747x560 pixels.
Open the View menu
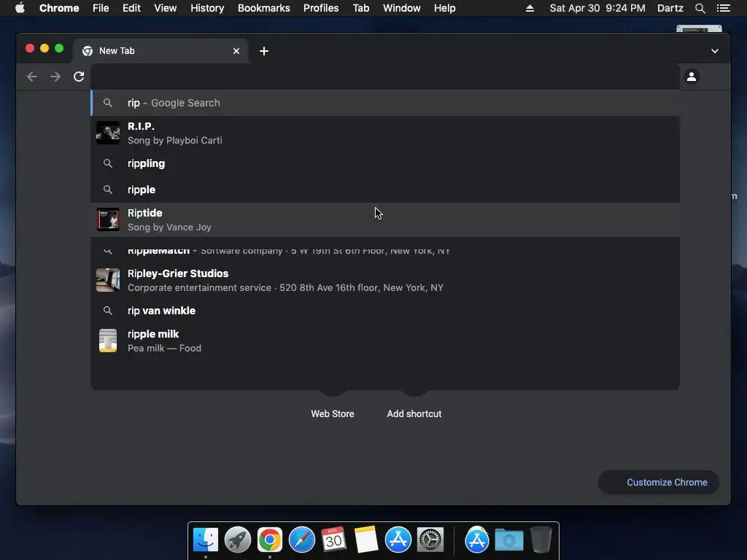point(166,8)
